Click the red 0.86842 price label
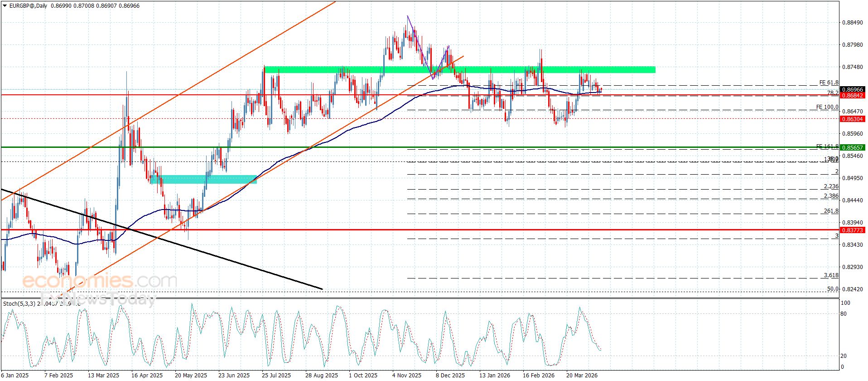The height and width of the screenshot is (381, 868). 852,96
